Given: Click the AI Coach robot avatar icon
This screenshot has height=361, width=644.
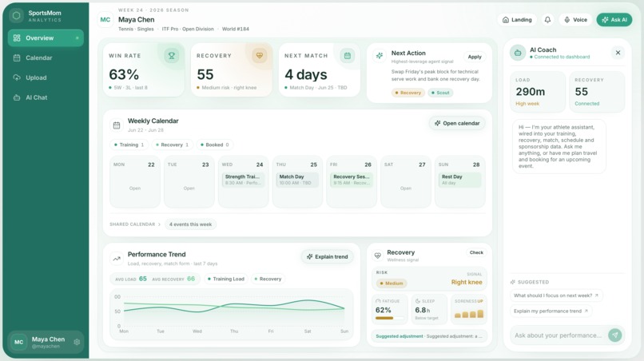Looking at the screenshot, I should [x=518, y=53].
